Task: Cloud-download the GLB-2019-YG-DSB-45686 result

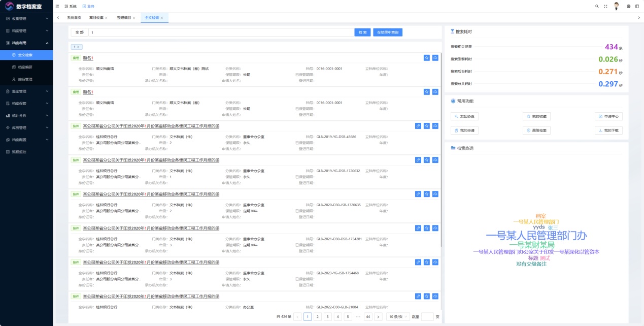Action: [435, 126]
